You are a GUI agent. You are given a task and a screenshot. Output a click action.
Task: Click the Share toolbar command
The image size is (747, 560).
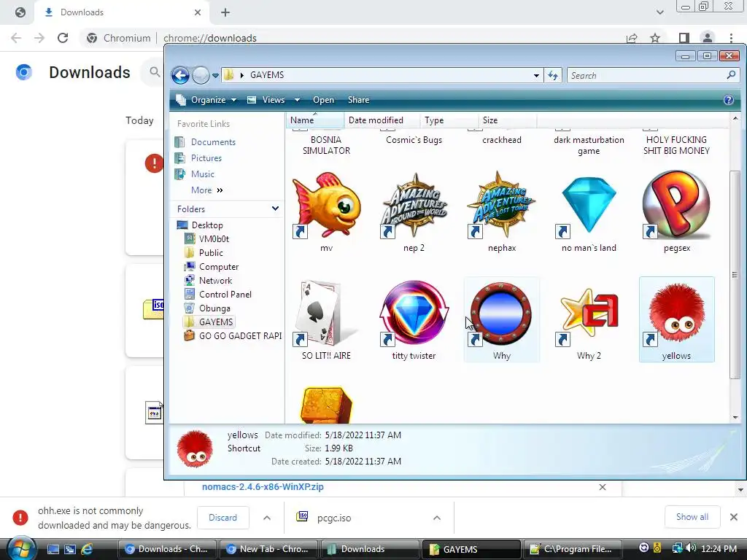click(x=358, y=100)
